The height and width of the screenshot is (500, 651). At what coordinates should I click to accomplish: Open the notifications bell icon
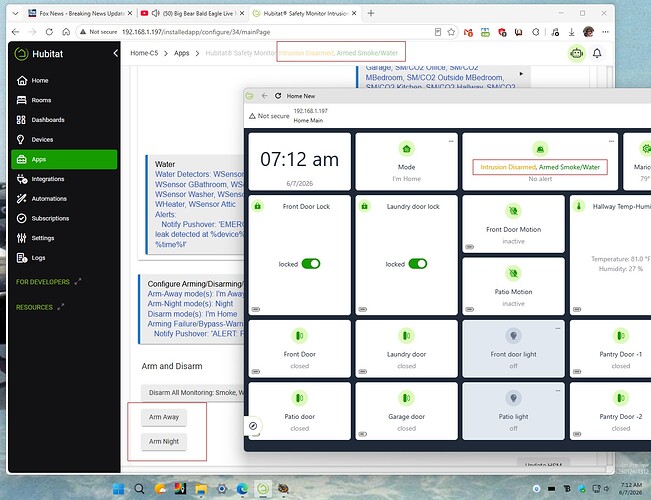[x=597, y=53]
